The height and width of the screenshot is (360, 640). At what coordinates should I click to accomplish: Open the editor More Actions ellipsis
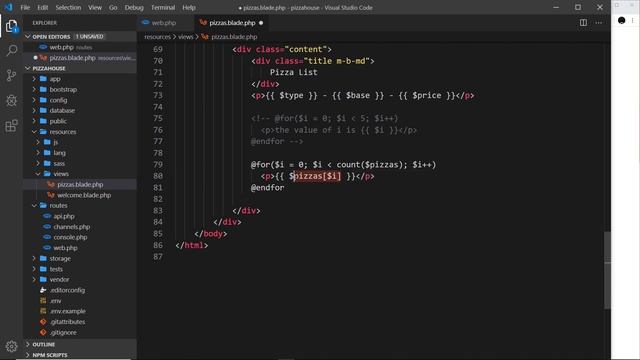tap(599, 23)
